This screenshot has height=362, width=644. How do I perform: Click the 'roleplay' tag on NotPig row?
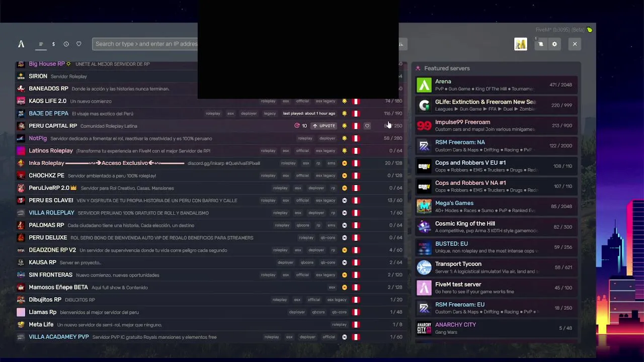tap(305, 138)
